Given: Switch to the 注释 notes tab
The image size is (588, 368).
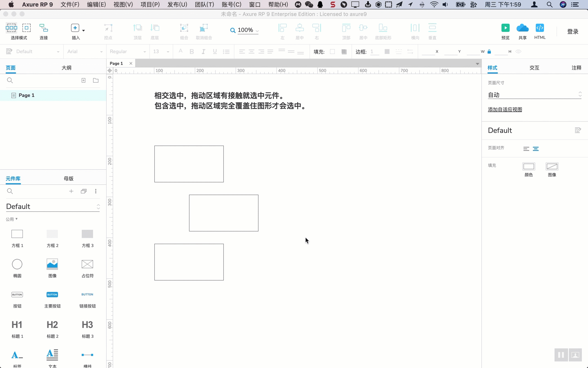Looking at the screenshot, I should [x=577, y=68].
